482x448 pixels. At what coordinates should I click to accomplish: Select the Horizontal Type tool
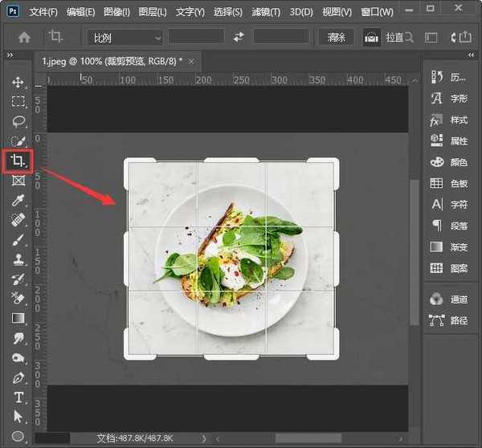(x=18, y=398)
